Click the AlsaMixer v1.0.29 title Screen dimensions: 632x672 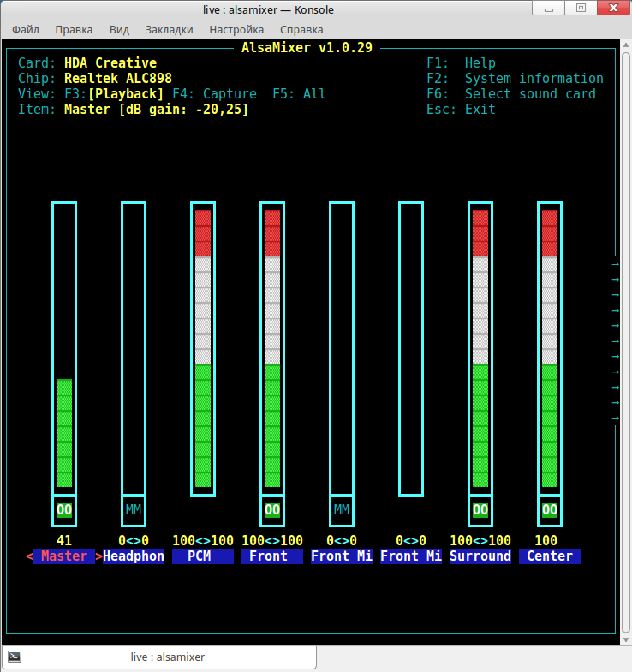pyautogui.click(x=307, y=48)
